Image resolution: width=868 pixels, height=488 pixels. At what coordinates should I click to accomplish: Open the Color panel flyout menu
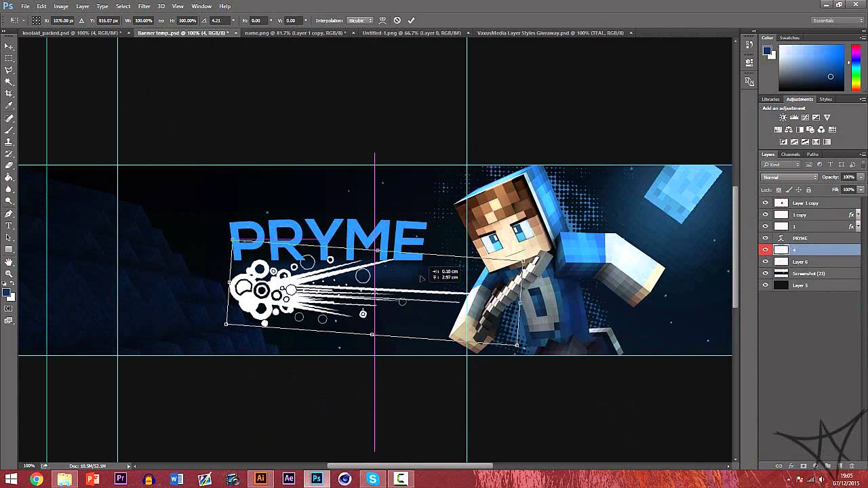(863, 38)
